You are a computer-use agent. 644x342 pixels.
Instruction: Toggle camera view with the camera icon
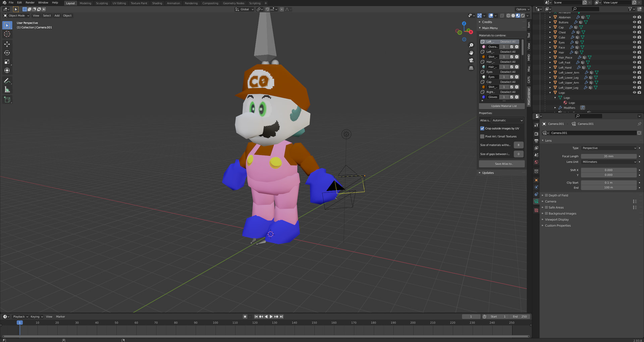[x=471, y=60]
